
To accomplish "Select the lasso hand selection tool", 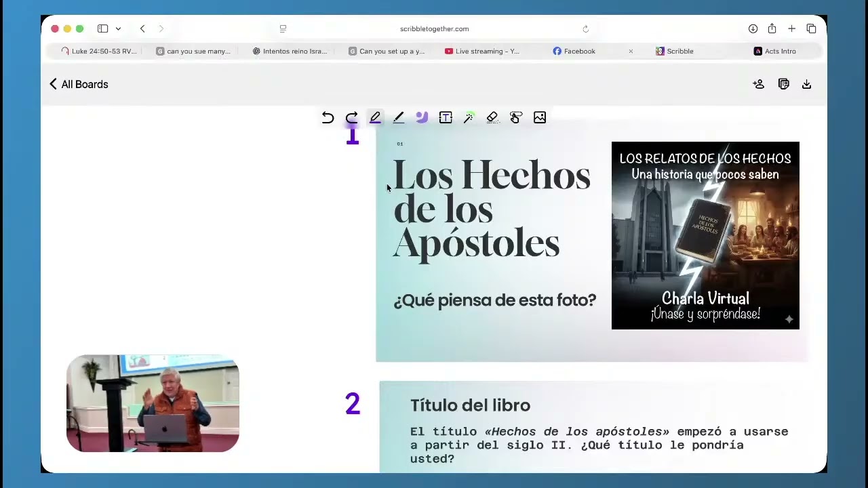I will click(516, 118).
